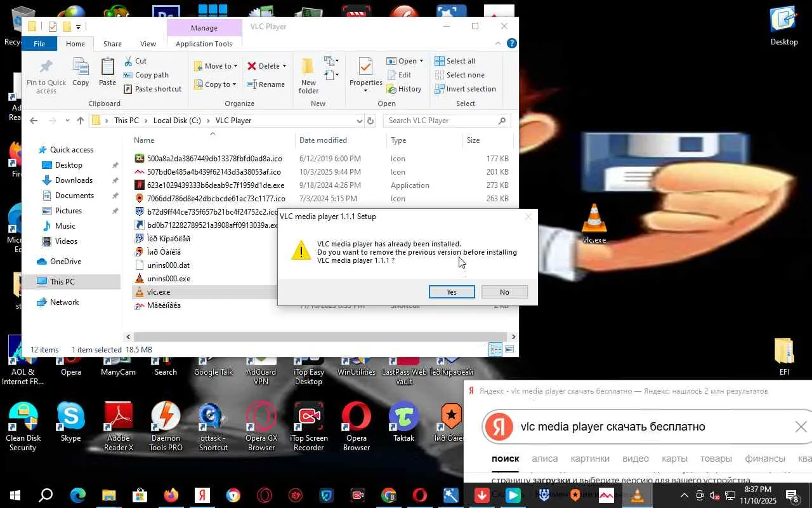This screenshot has height=508, width=812.
Task: Open Customize Quick Access Toolbar dropdown
Action: (78, 27)
